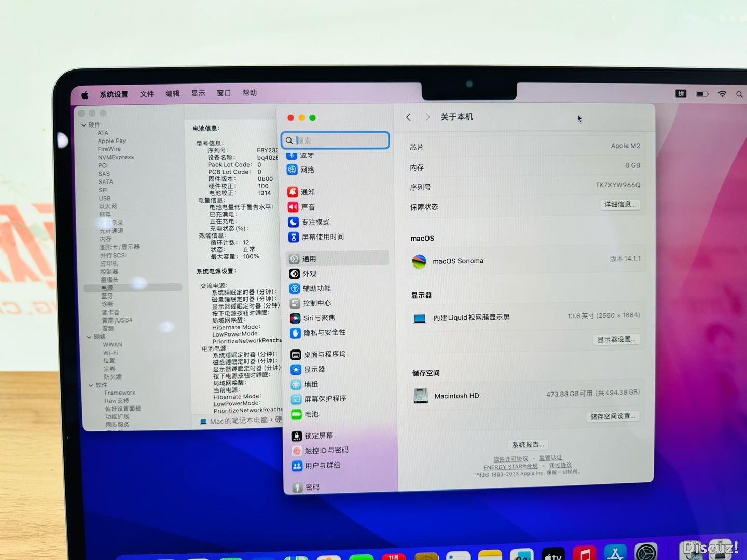747x560 pixels.
Task: Open the 锁定屏幕 lock screen icon
Action: pyautogui.click(x=297, y=436)
